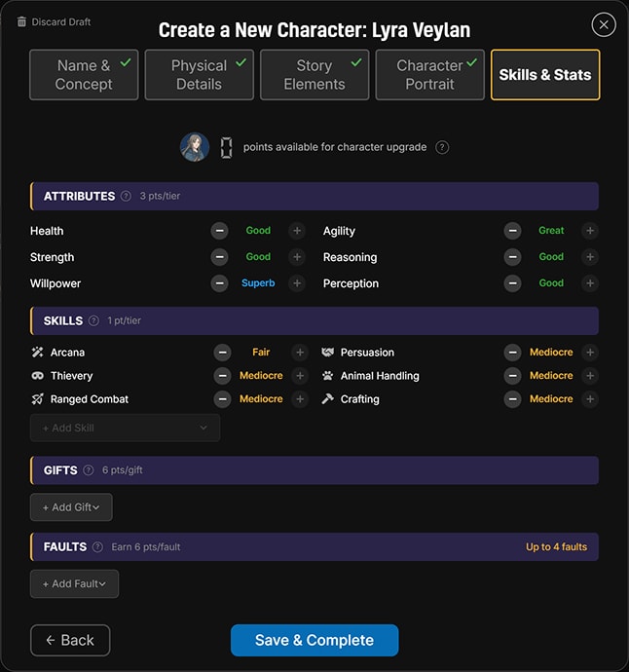Click the Great Agility value
This screenshot has width=629, height=672.
pyautogui.click(x=551, y=231)
